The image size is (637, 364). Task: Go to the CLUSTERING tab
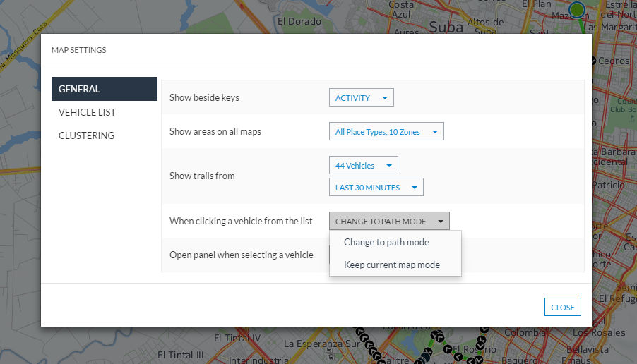pos(86,135)
